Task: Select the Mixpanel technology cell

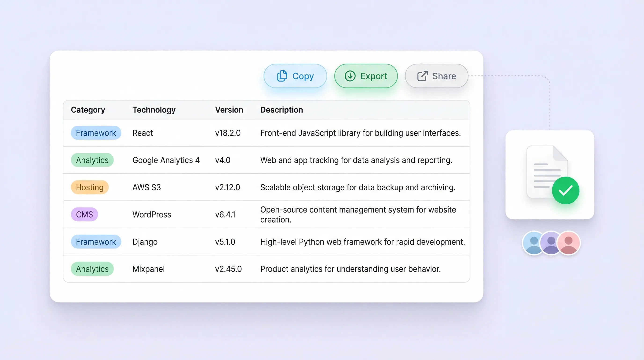Action: [149, 269]
